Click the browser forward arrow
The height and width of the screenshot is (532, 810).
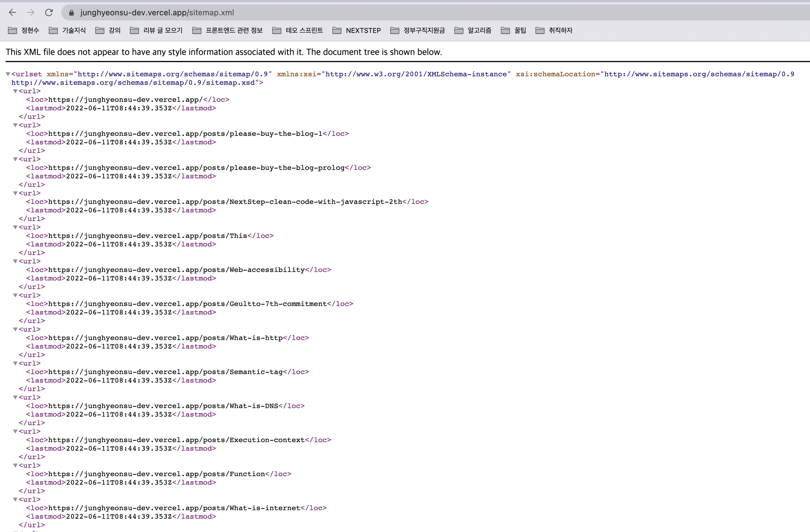coord(31,12)
